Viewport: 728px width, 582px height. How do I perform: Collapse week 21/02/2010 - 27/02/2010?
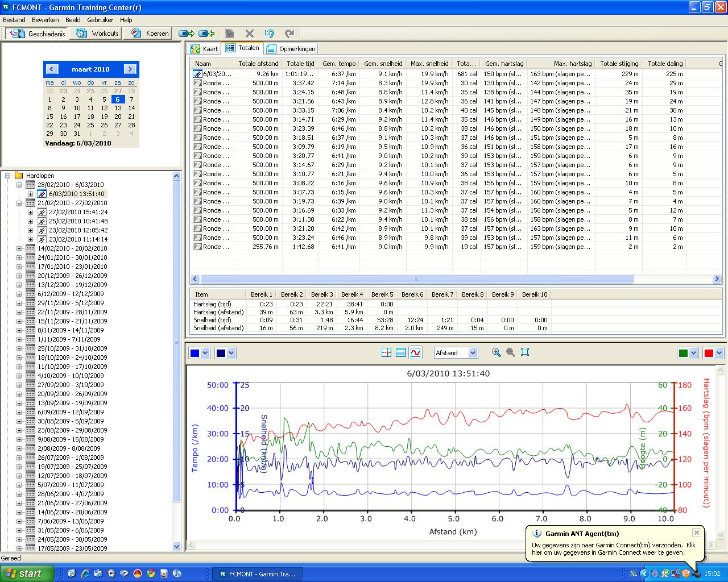pyautogui.click(x=19, y=203)
